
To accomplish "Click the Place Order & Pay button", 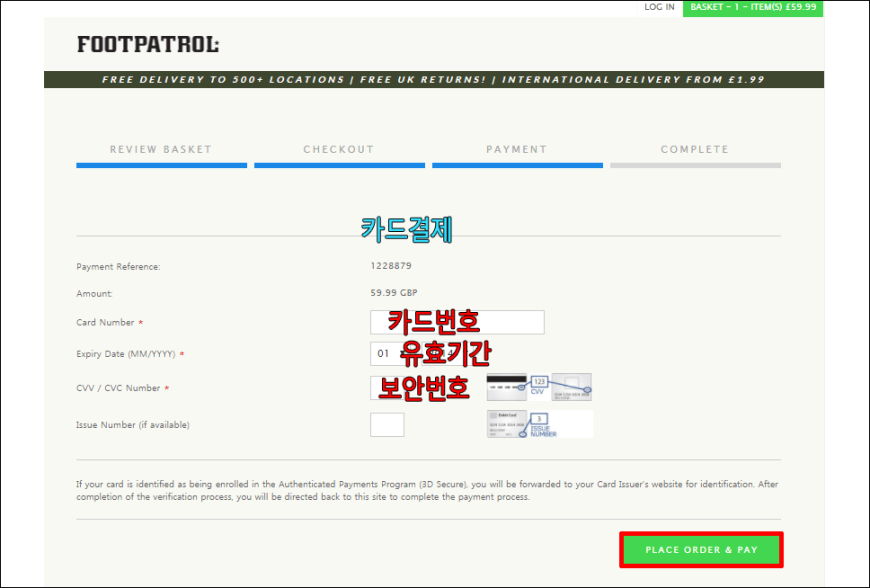I will coord(701,550).
